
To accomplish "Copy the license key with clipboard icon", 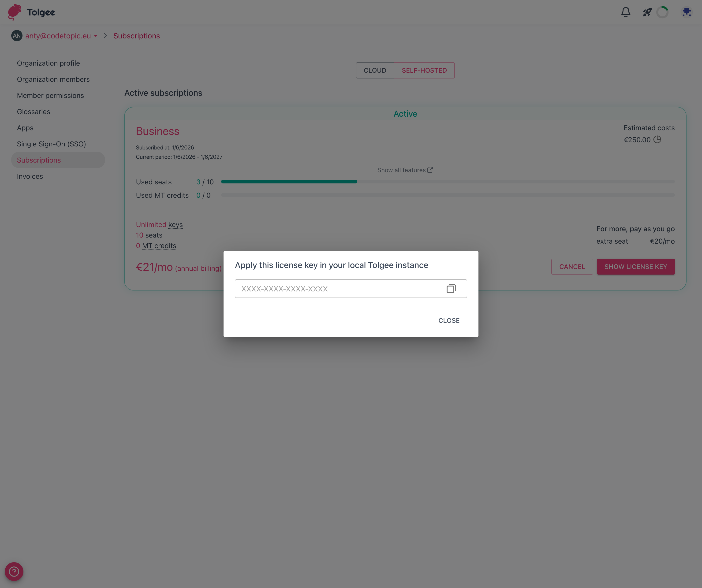I will click(451, 288).
